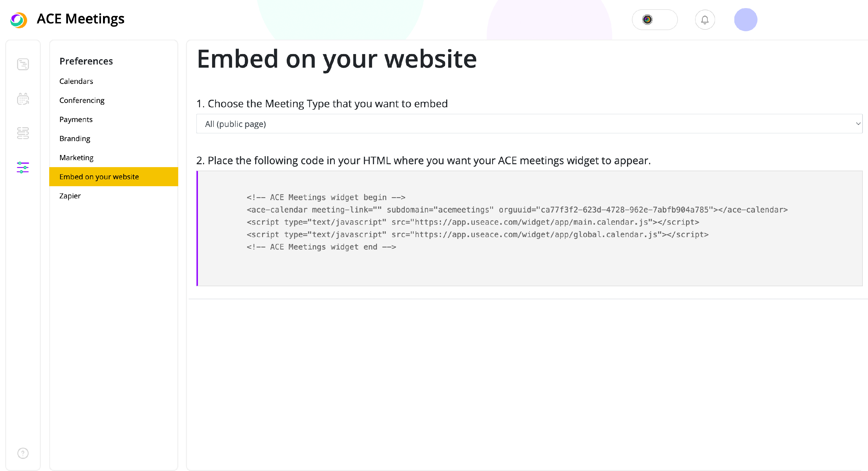
Task: Open Payments preferences
Action: click(x=76, y=119)
